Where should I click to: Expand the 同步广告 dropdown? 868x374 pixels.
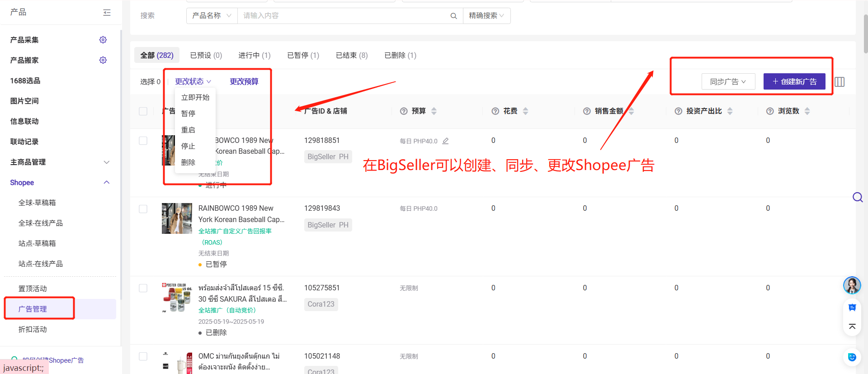point(728,82)
